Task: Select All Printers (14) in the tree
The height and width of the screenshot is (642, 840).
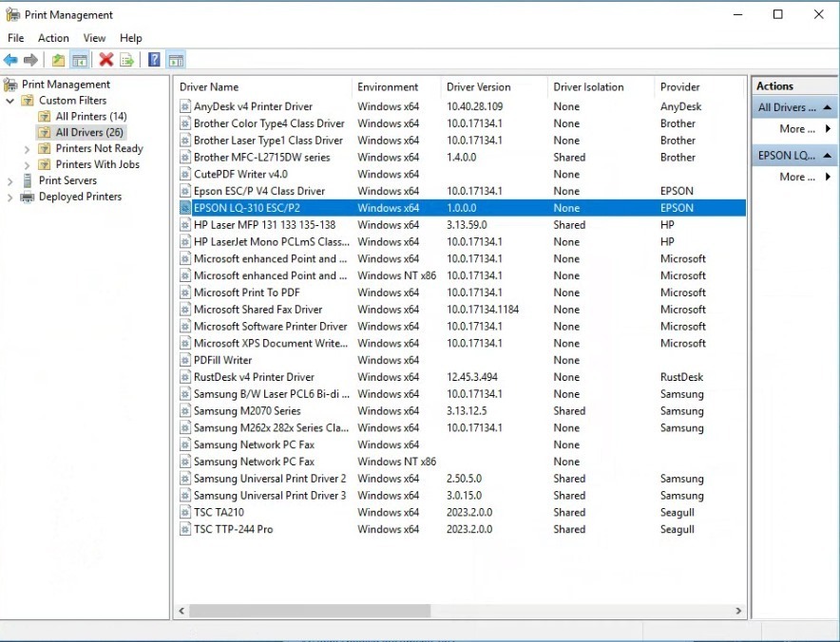Action: click(x=91, y=116)
